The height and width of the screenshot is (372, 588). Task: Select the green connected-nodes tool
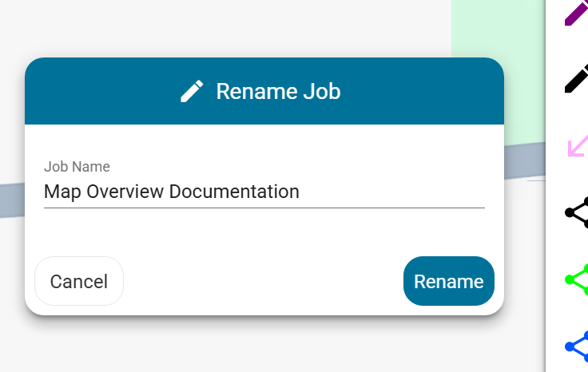[x=576, y=279]
